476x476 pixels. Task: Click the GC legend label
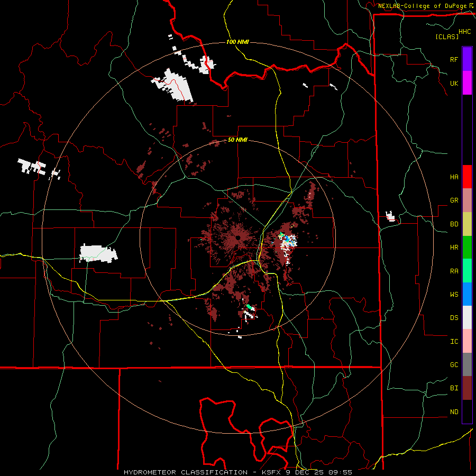[454, 364]
